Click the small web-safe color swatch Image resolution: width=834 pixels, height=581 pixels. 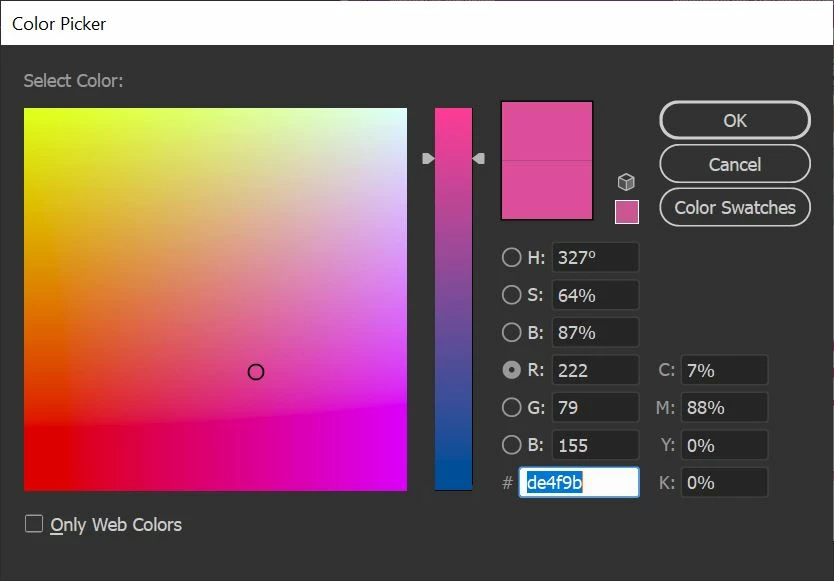tap(627, 212)
